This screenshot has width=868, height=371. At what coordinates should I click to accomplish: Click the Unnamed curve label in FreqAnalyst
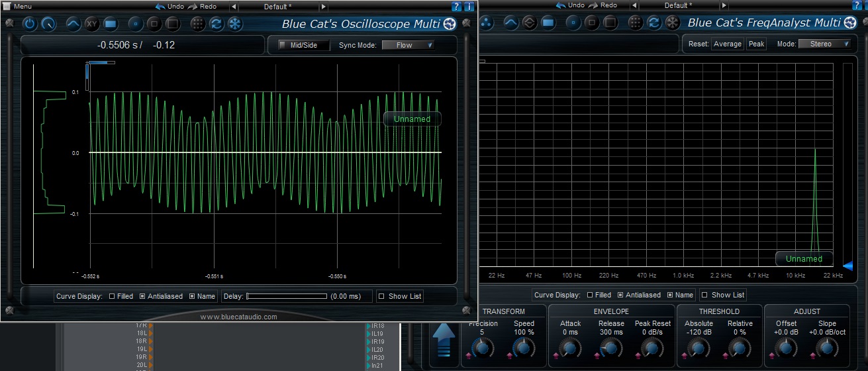804,259
